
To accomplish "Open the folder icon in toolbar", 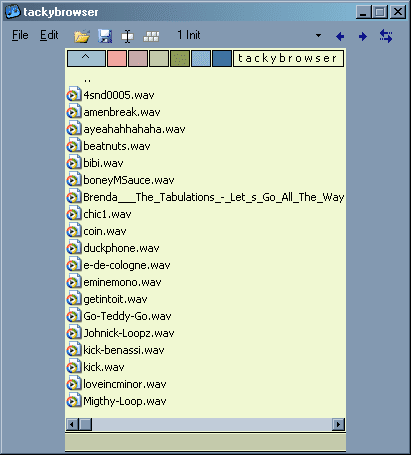I will (x=82, y=36).
